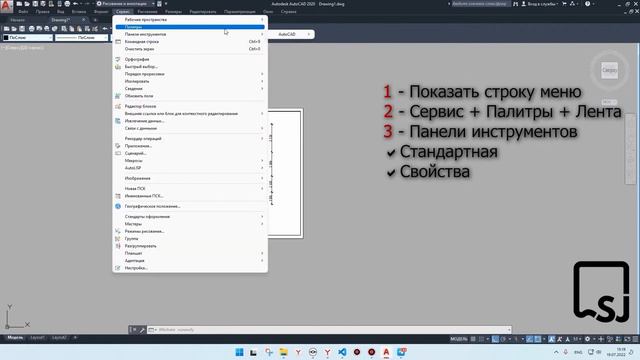
Task: Open Географическое положение... globe entry
Action: coord(190,206)
